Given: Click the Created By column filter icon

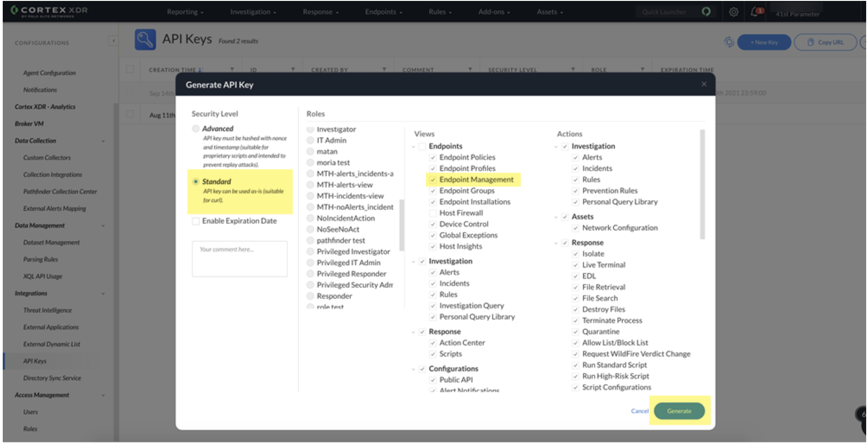Looking at the screenshot, I should coord(384,69).
